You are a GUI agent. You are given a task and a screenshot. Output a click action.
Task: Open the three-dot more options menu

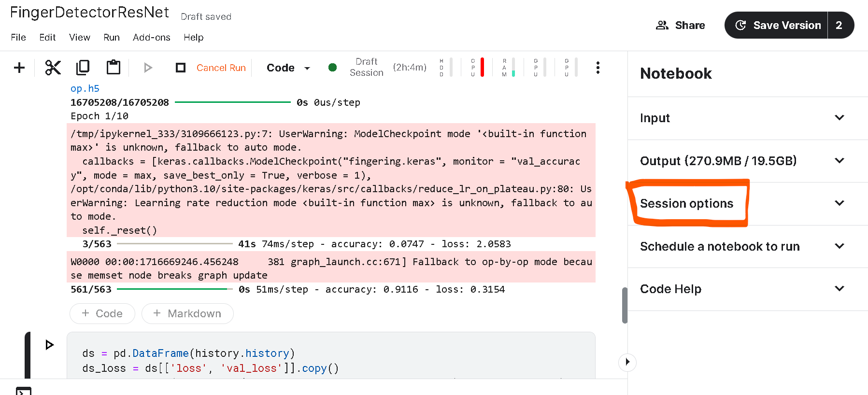[598, 68]
